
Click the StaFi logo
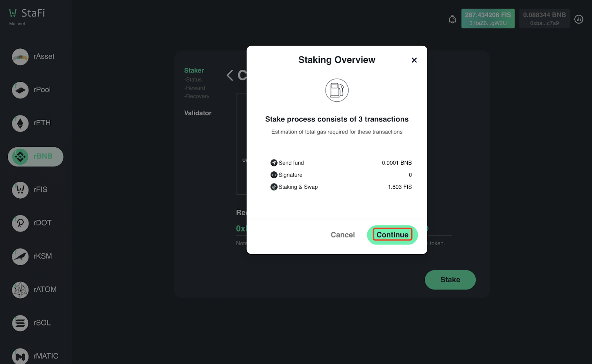pyautogui.click(x=27, y=13)
